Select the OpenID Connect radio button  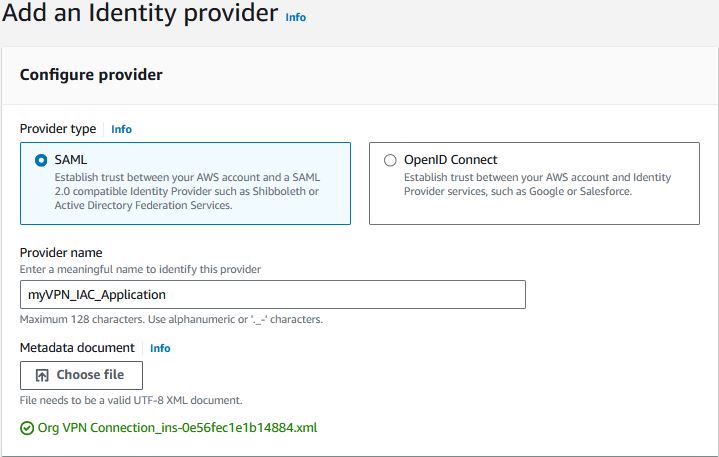390,160
